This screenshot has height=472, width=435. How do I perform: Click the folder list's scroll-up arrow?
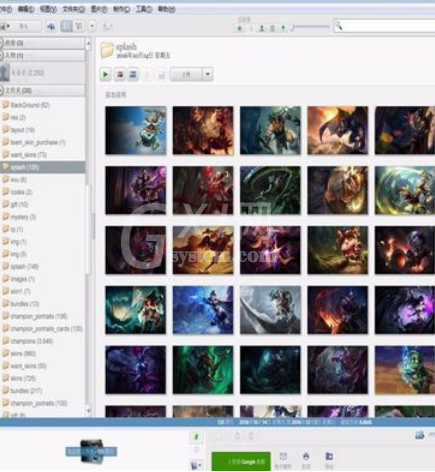coord(88,43)
